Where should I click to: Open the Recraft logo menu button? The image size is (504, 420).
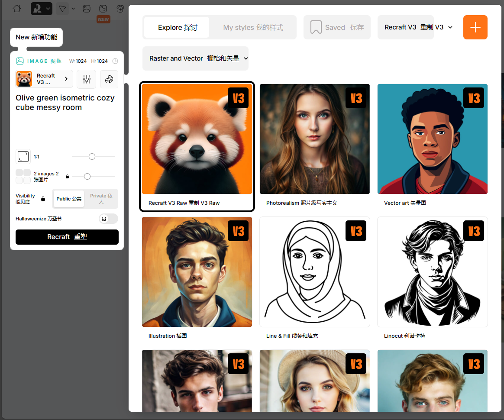pyautogui.click(x=42, y=9)
